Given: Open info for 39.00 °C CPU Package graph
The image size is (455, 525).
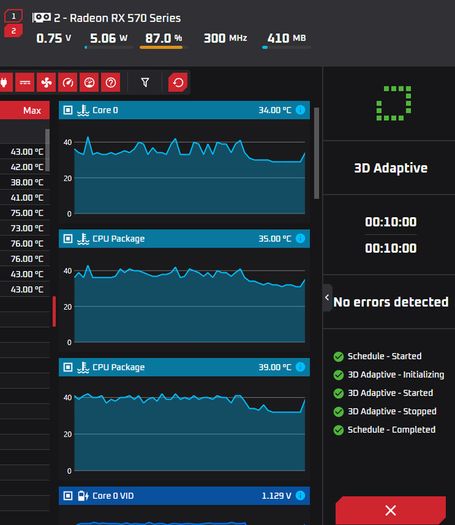Looking at the screenshot, I should pyautogui.click(x=300, y=367).
